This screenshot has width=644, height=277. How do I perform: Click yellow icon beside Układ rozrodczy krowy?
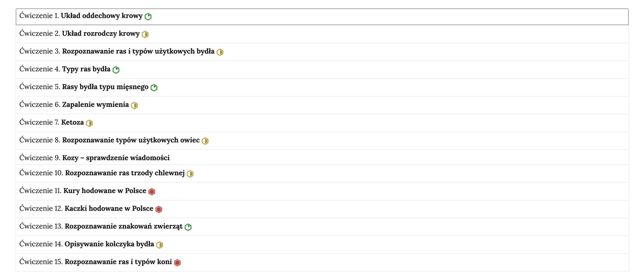145,34
